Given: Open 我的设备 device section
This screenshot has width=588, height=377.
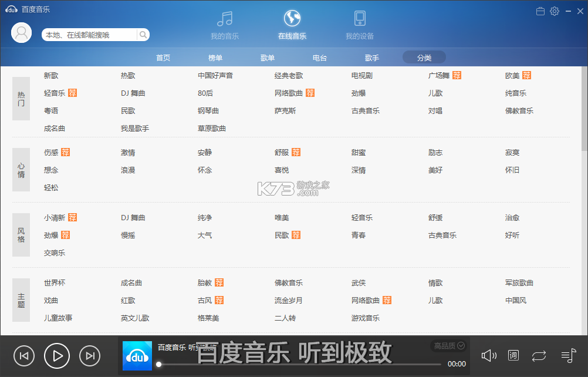Looking at the screenshot, I should (x=360, y=25).
